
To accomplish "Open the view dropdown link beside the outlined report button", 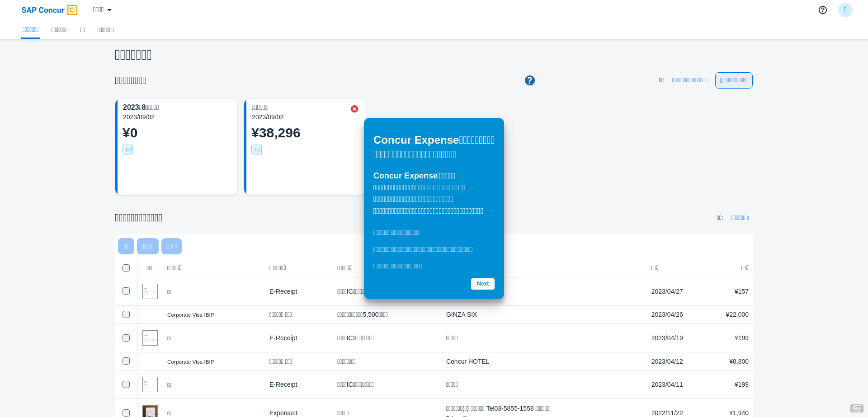I will tap(690, 80).
